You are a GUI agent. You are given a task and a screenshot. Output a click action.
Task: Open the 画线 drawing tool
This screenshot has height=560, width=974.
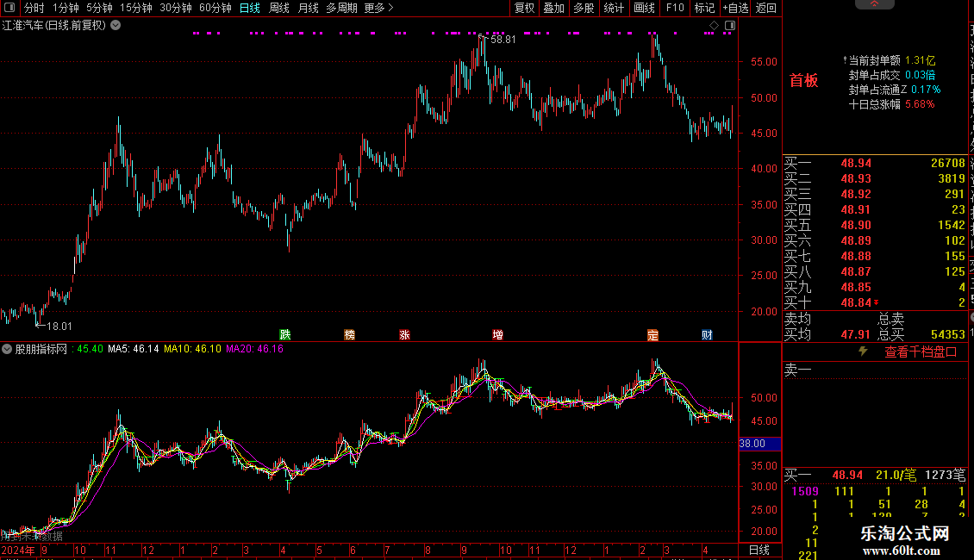(644, 8)
